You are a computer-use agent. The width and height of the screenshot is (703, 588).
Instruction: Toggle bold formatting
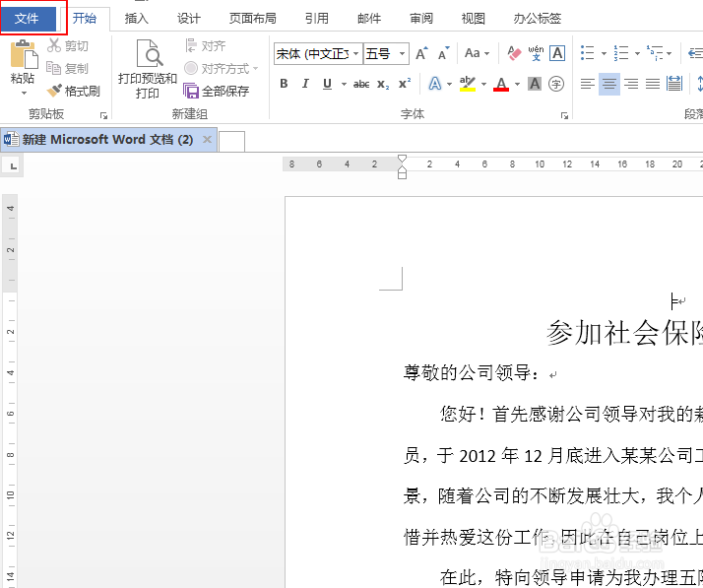click(x=284, y=84)
